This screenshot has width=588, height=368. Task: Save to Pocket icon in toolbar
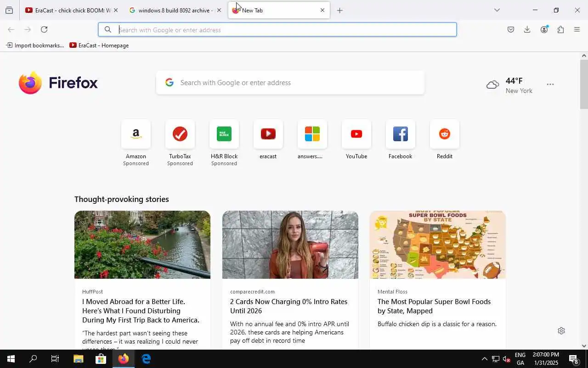(x=511, y=29)
